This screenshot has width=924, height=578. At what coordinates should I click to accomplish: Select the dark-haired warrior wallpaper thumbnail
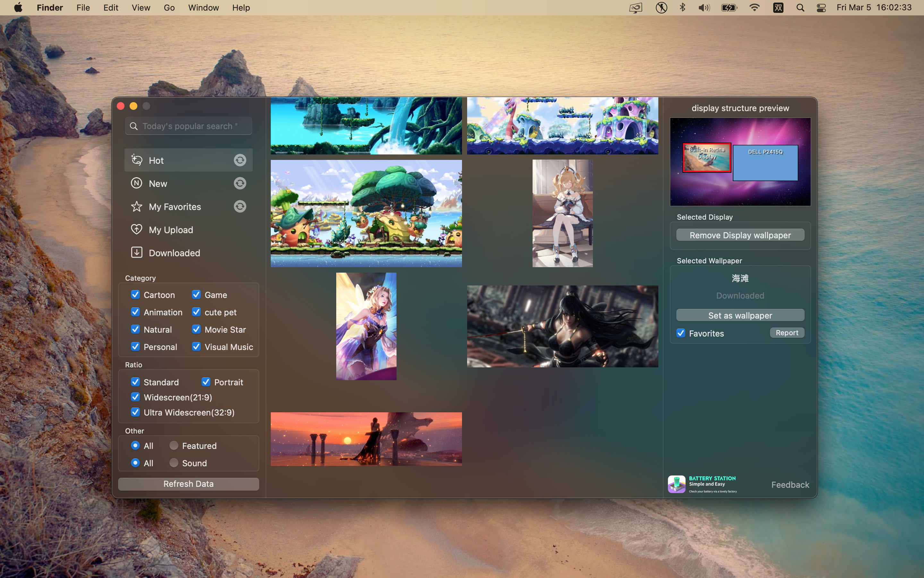tap(562, 326)
